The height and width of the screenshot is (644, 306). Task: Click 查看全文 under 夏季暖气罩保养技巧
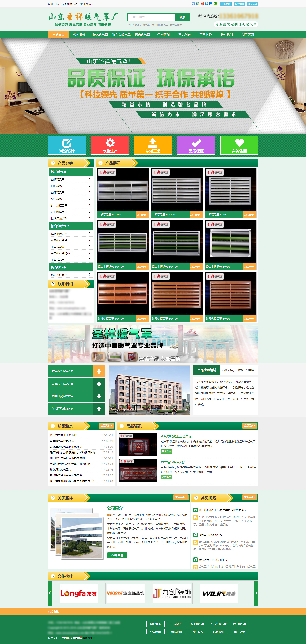pyautogui.click(x=167, y=477)
